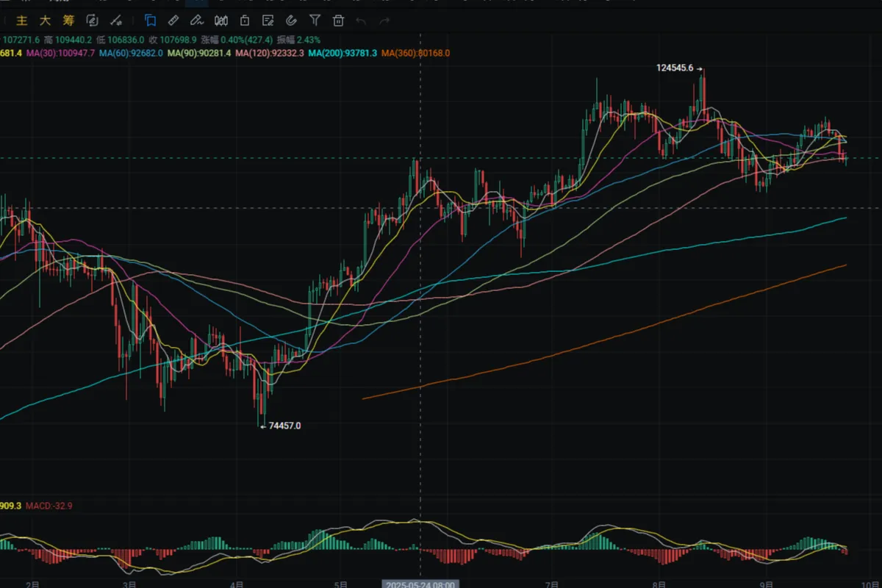
Task: Click the redo arrow in toolbar
Action: [384, 21]
